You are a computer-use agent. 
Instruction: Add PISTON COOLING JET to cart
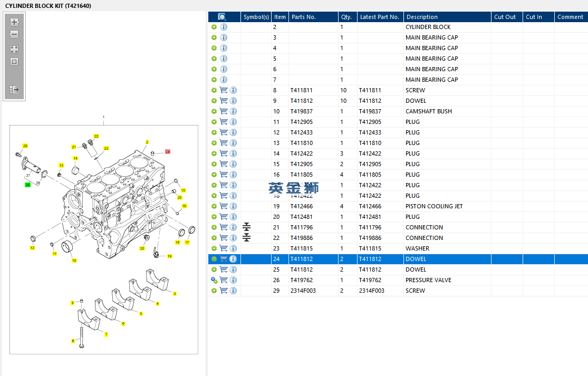coord(224,206)
